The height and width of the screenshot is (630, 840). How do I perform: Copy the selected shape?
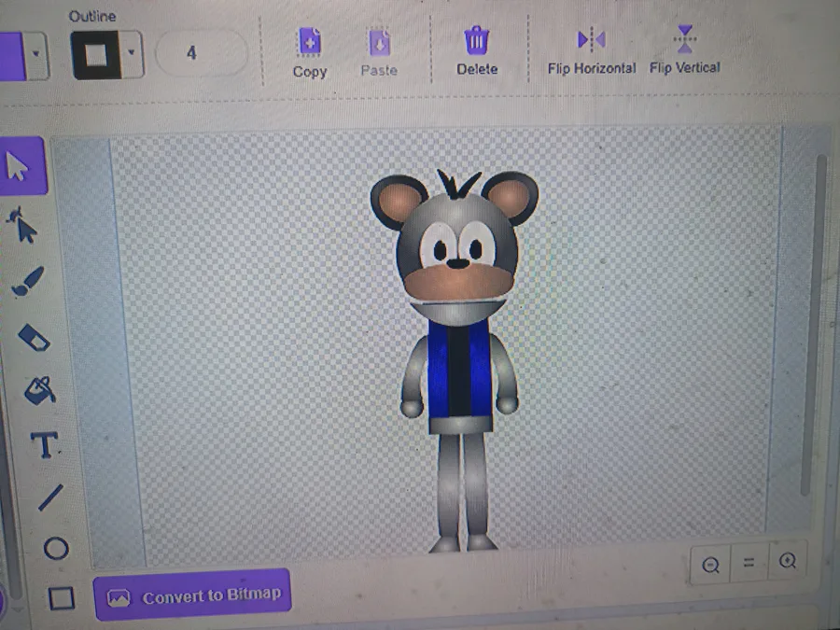pyautogui.click(x=310, y=52)
